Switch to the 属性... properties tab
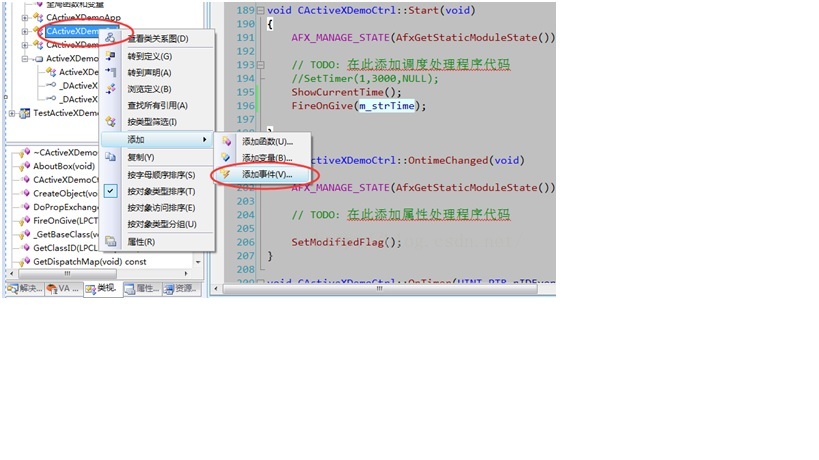The height and width of the screenshot is (460, 819). coord(142,288)
